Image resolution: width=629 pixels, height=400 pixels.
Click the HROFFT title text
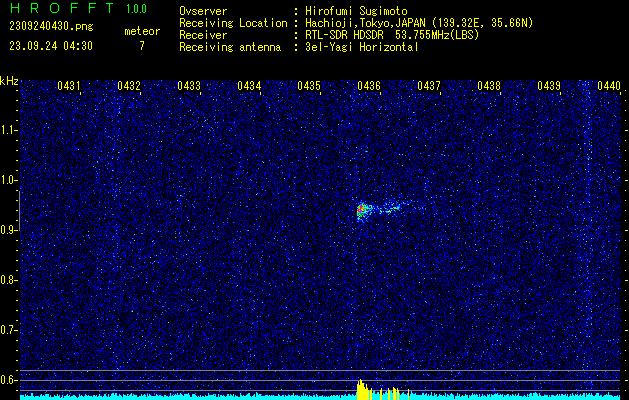point(55,9)
